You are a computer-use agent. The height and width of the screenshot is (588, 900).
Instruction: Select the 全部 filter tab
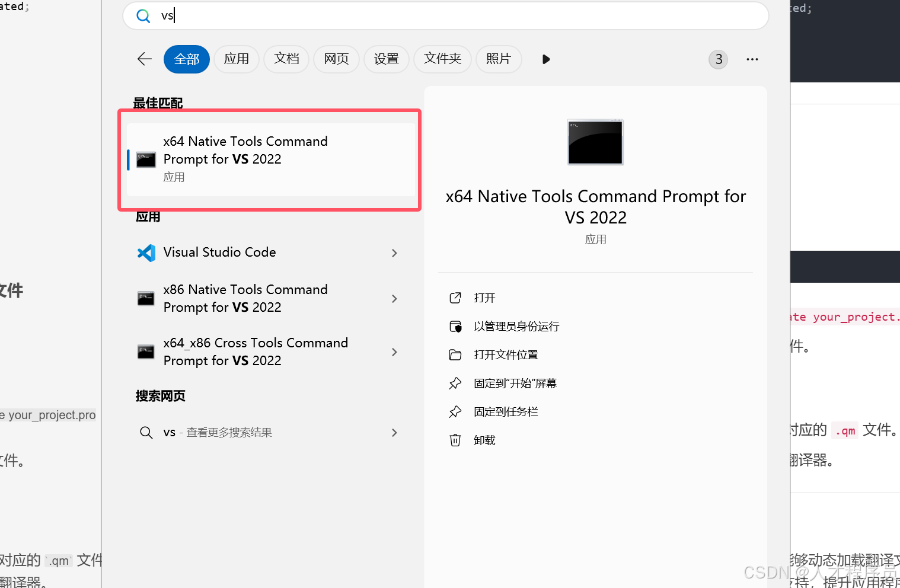pyautogui.click(x=187, y=59)
